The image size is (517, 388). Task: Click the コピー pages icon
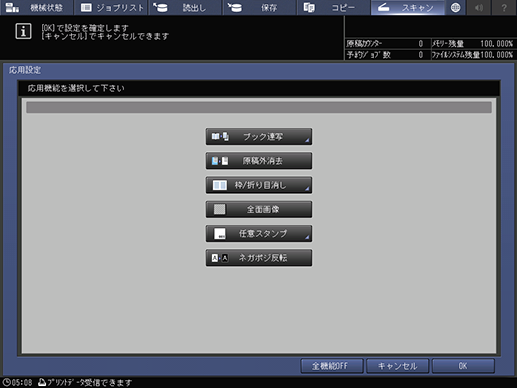pyautogui.click(x=309, y=7)
